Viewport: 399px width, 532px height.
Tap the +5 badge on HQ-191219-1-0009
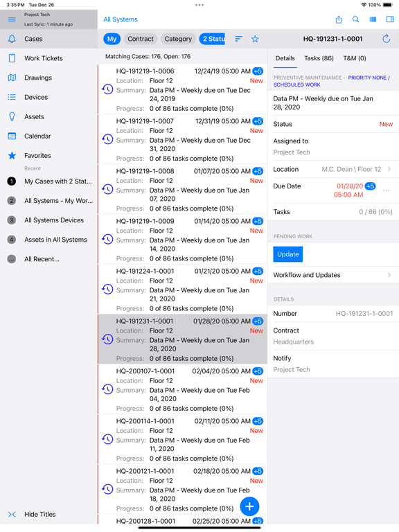click(x=258, y=221)
